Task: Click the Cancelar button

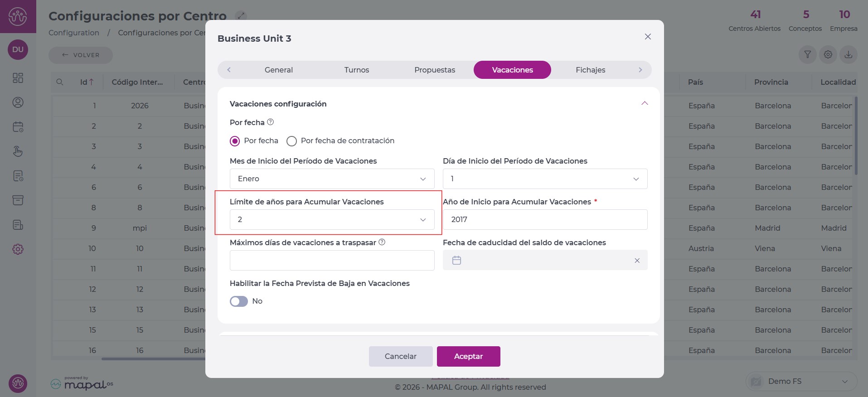Action: (400, 356)
